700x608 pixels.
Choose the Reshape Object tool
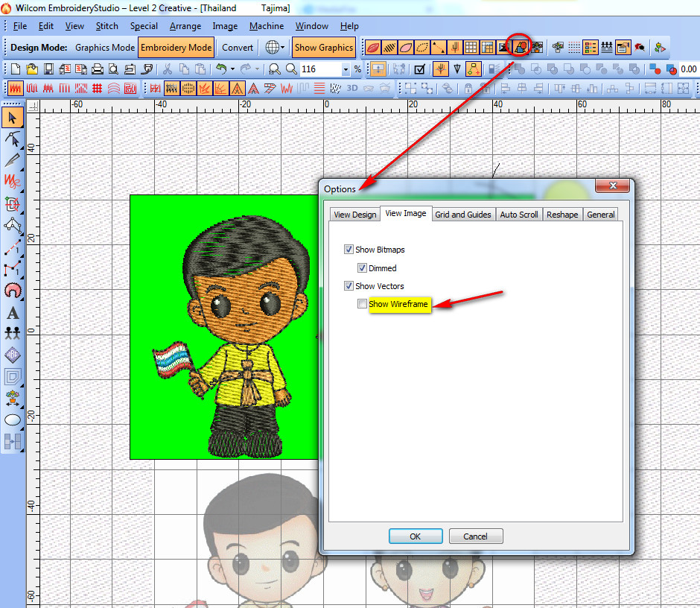click(13, 139)
